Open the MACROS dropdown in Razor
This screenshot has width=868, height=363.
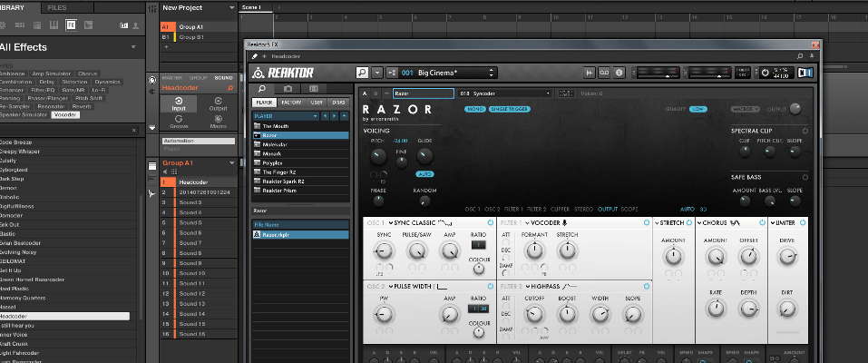click(746, 109)
